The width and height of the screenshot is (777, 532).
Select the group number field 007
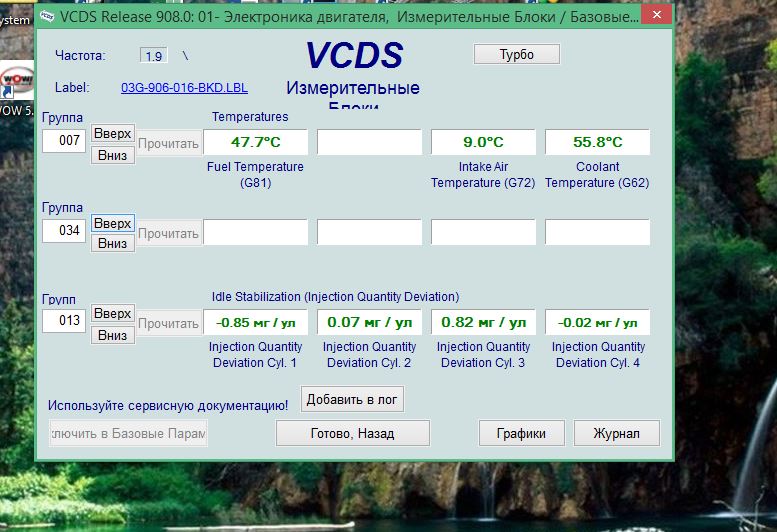pos(64,141)
